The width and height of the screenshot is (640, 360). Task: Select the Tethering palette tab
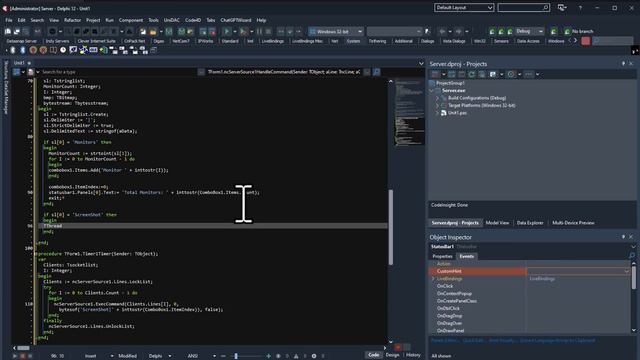(x=377, y=41)
